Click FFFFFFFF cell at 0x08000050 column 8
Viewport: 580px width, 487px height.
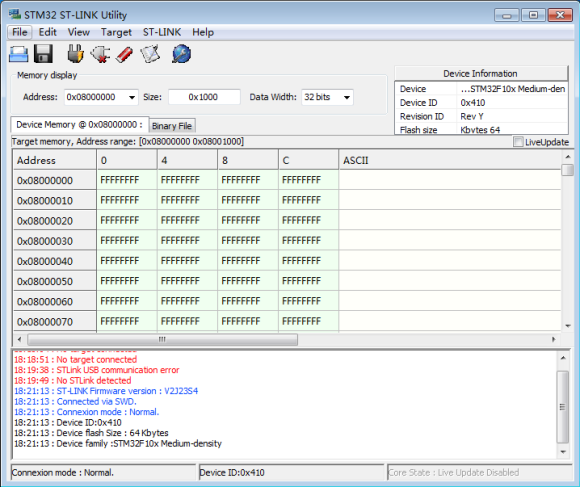coord(248,281)
